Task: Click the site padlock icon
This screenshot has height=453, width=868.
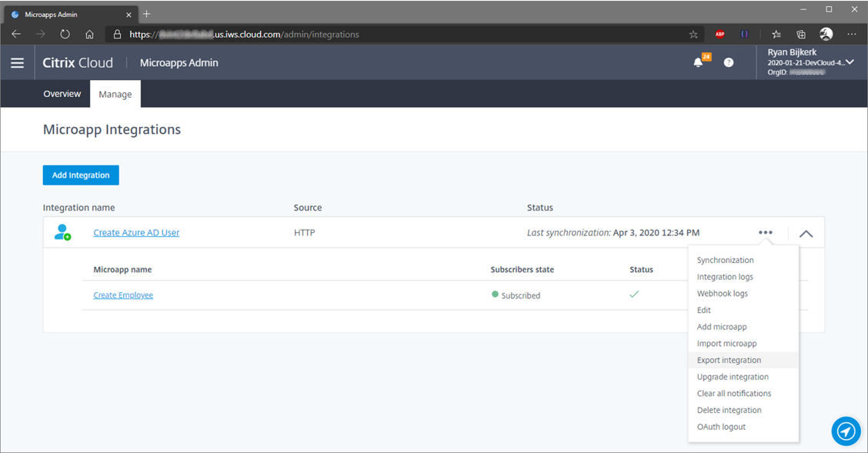Action: [117, 35]
